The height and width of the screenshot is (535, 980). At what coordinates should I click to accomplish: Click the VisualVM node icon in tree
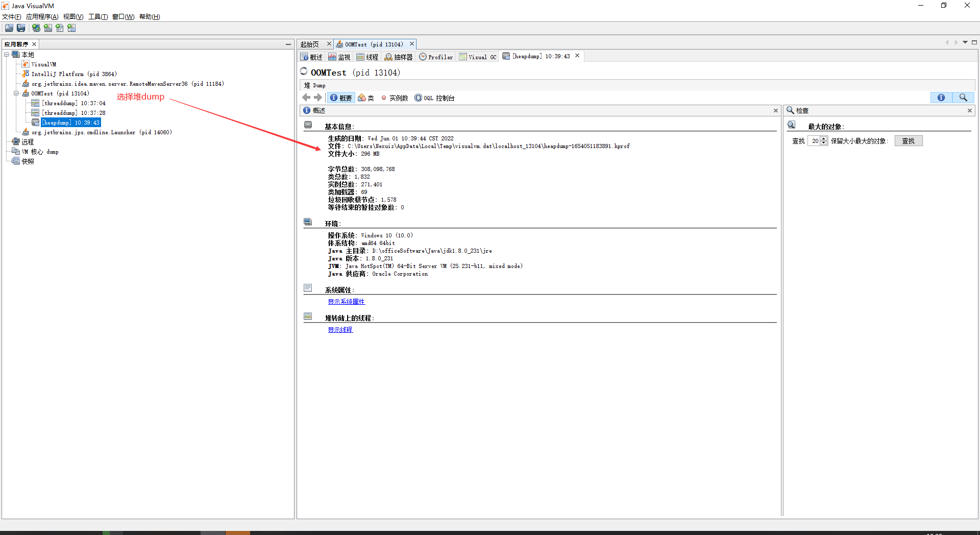26,64
